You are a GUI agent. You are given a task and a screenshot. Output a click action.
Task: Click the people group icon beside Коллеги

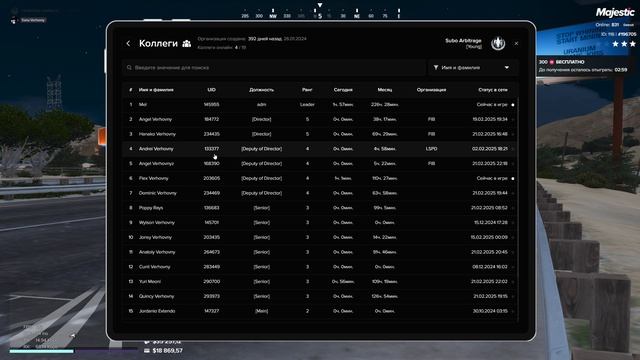(x=187, y=43)
